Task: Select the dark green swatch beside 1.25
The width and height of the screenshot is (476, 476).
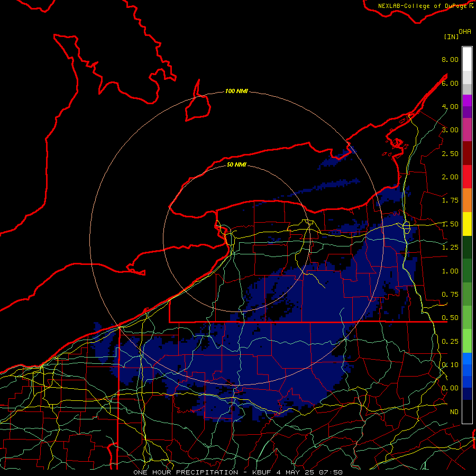Action: pyautogui.click(x=467, y=248)
